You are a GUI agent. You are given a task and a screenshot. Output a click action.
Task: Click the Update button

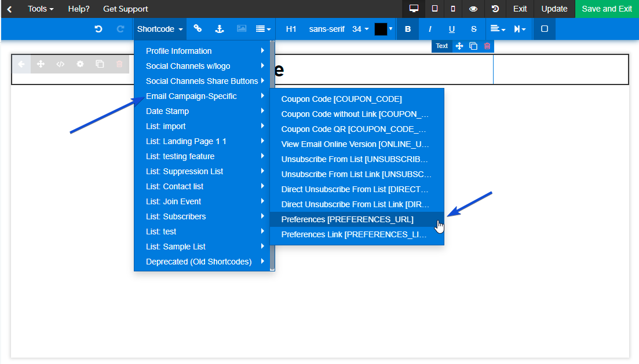[x=554, y=9]
